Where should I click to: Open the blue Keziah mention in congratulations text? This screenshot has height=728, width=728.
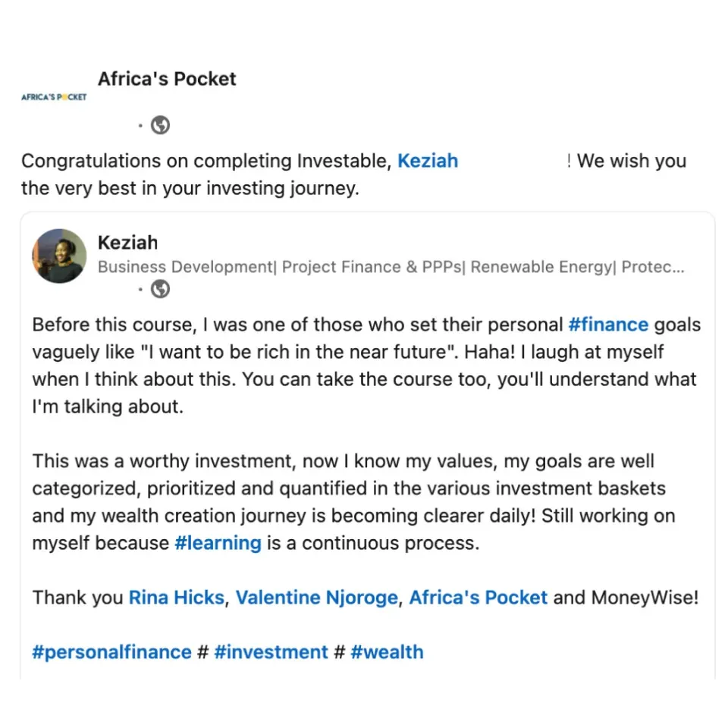click(x=428, y=161)
